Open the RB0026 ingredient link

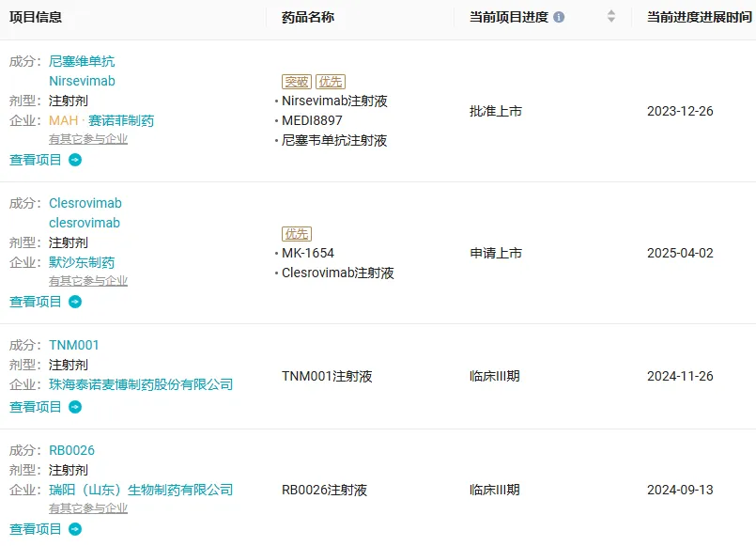pyautogui.click(x=72, y=450)
